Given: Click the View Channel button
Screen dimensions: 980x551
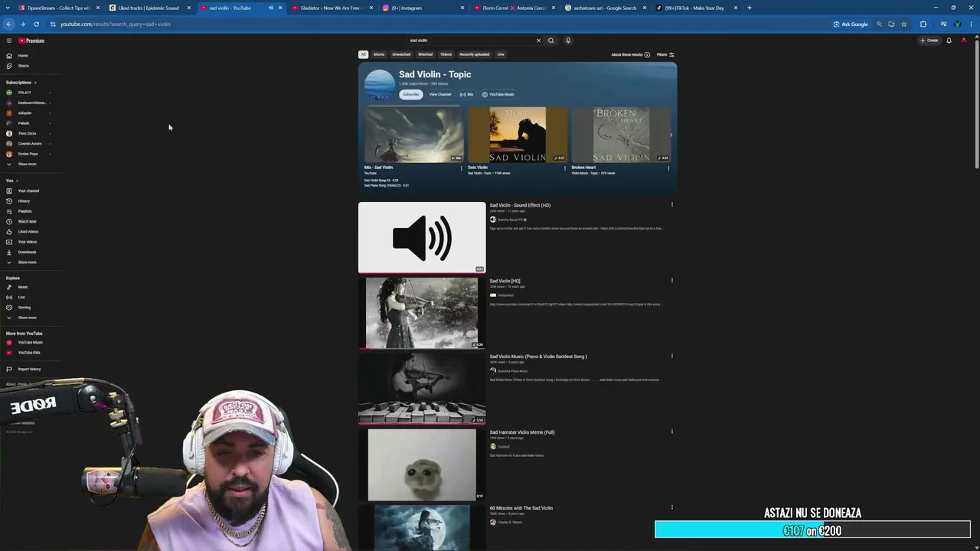Looking at the screenshot, I should (x=440, y=94).
